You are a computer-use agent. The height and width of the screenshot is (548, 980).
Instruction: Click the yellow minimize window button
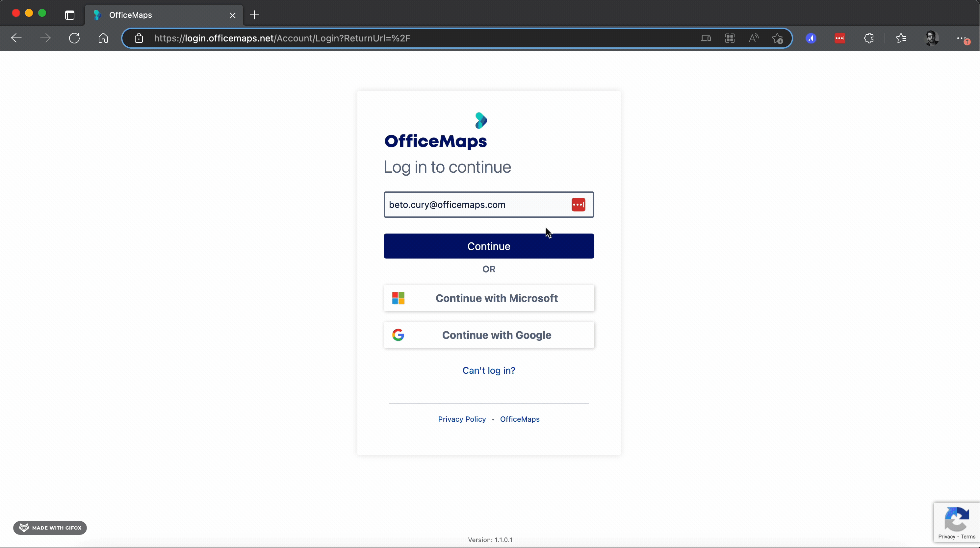click(x=29, y=13)
